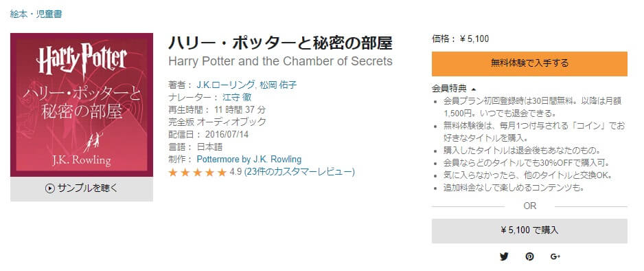
Task: Open the 絵本・児童書 breadcrumb category
Action: click(x=36, y=14)
